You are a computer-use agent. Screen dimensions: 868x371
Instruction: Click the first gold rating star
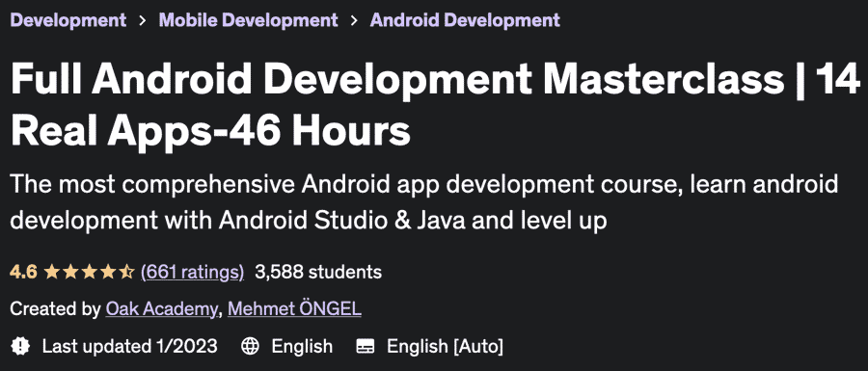[x=51, y=272]
